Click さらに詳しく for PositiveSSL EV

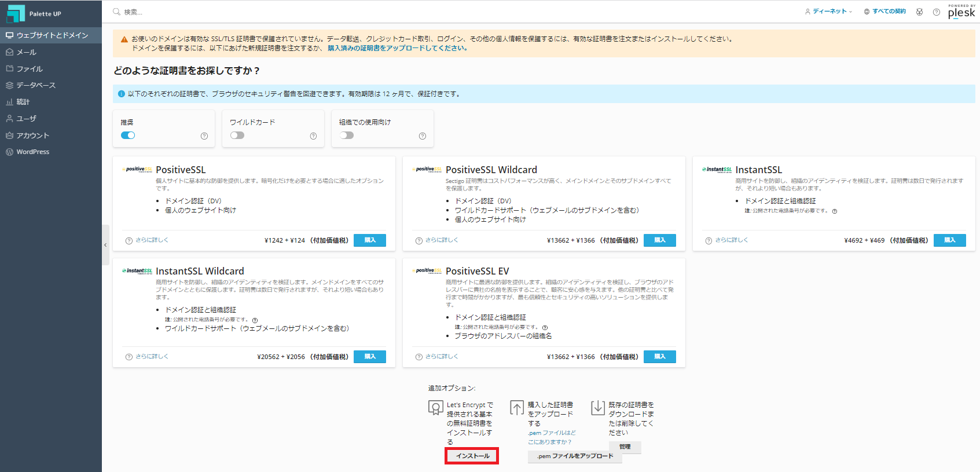tap(442, 356)
